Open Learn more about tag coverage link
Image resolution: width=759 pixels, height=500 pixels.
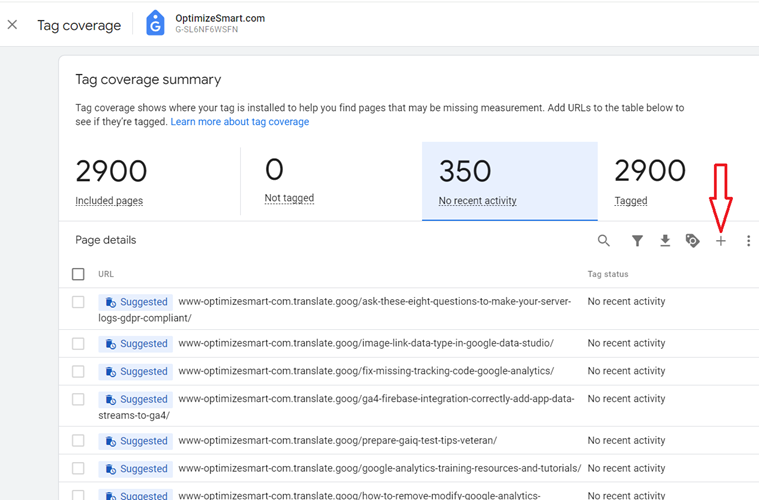240,121
